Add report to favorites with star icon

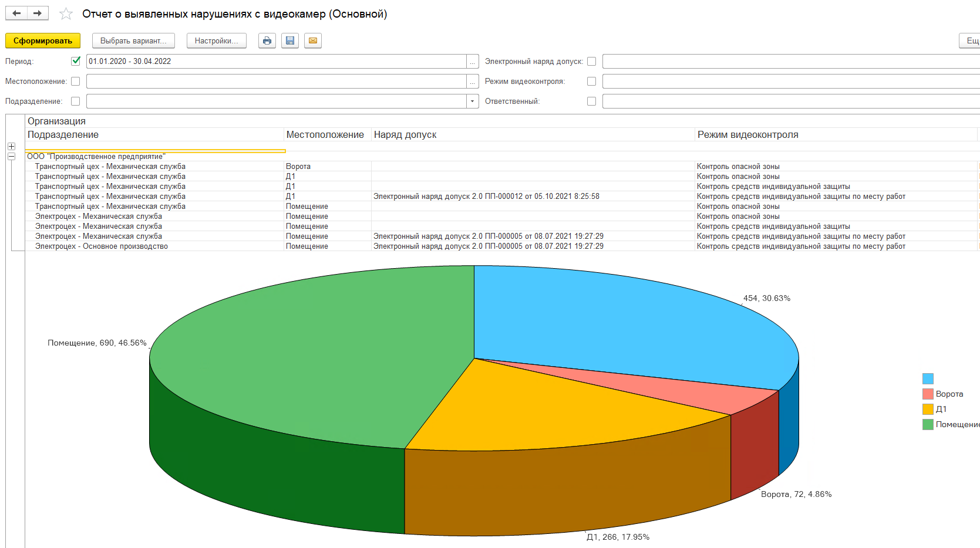point(66,13)
